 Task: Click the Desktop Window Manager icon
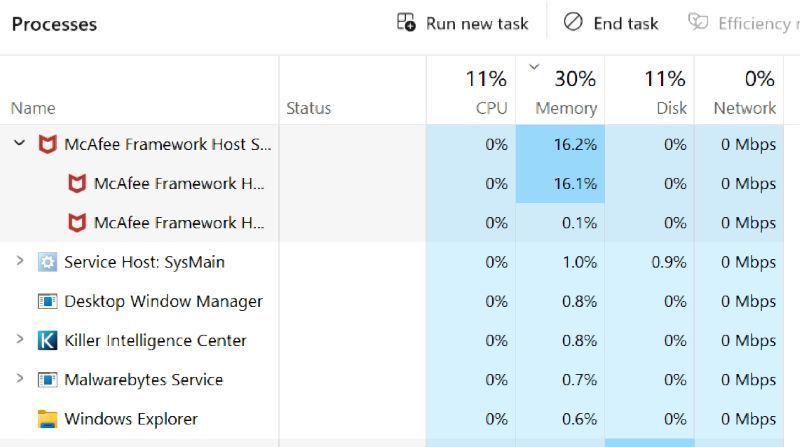(x=47, y=301)
